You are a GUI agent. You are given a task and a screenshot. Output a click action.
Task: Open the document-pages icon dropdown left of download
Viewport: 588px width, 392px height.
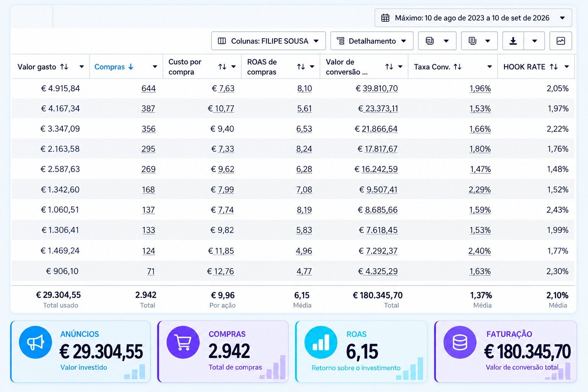click(480, 41)
